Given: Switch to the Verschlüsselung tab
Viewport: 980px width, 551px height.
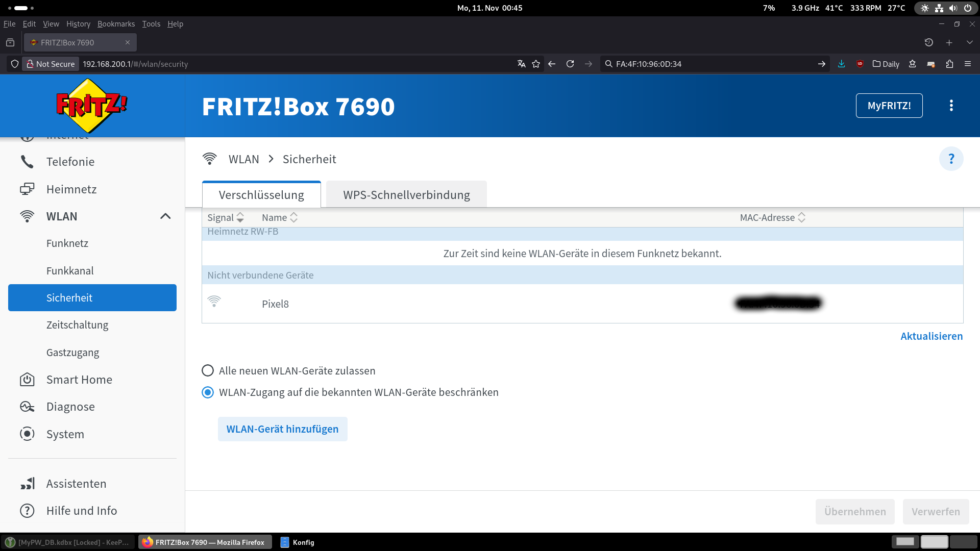Looking at the screenshot, I should pyautogui.click(x=261, y=195).
